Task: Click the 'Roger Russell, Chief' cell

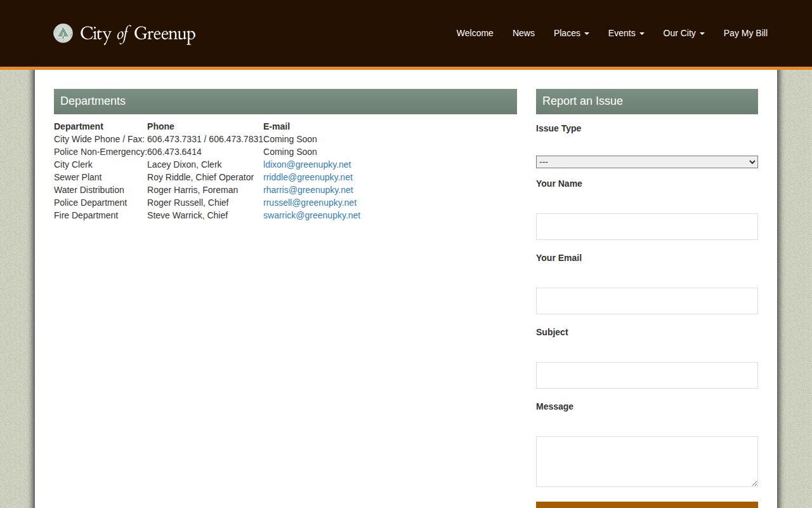Action: coord(188,203)
